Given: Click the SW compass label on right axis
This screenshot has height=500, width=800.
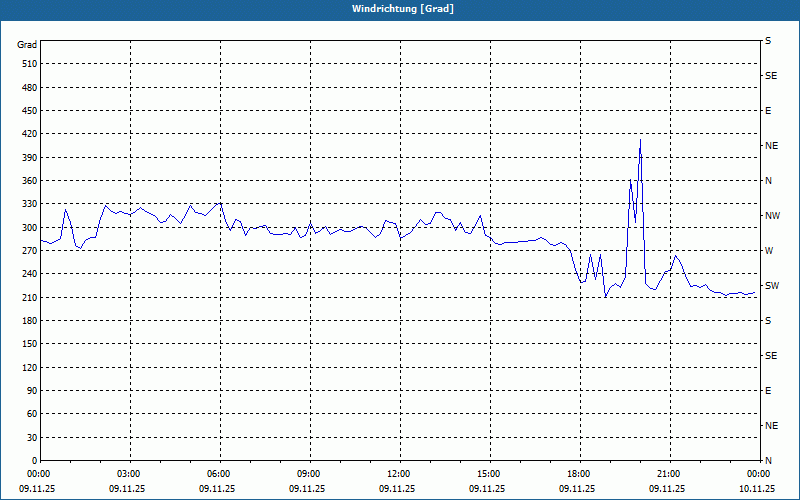Looking at the screenshot, I should pos(772,286).
